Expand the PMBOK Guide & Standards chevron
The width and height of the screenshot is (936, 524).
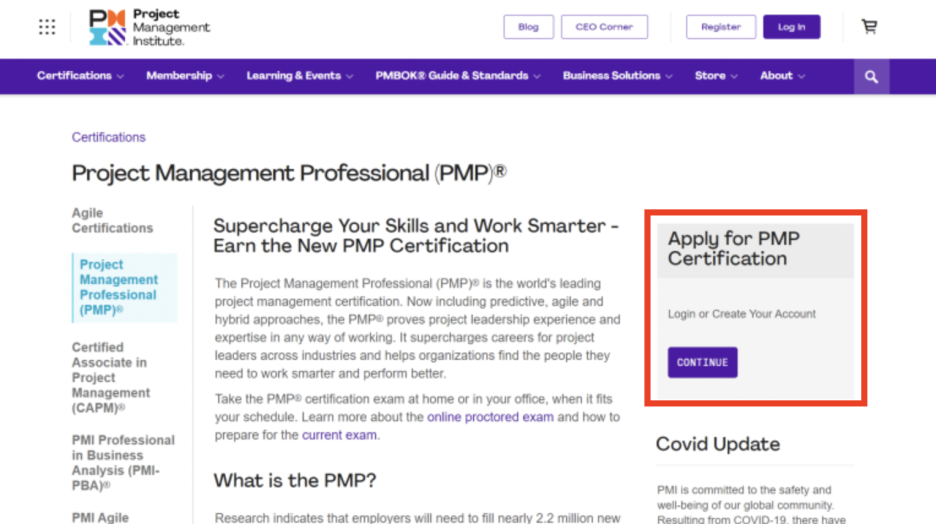[537, 76]
